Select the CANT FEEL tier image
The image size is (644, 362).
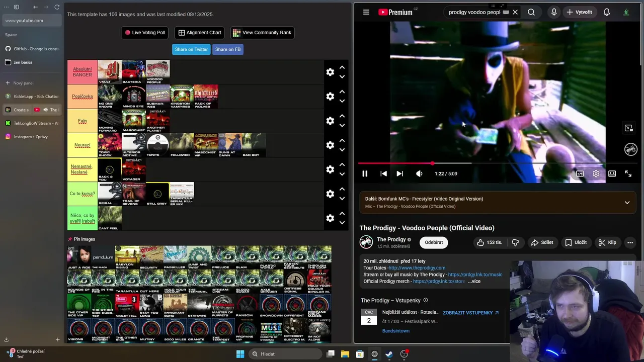pos(109,218)
